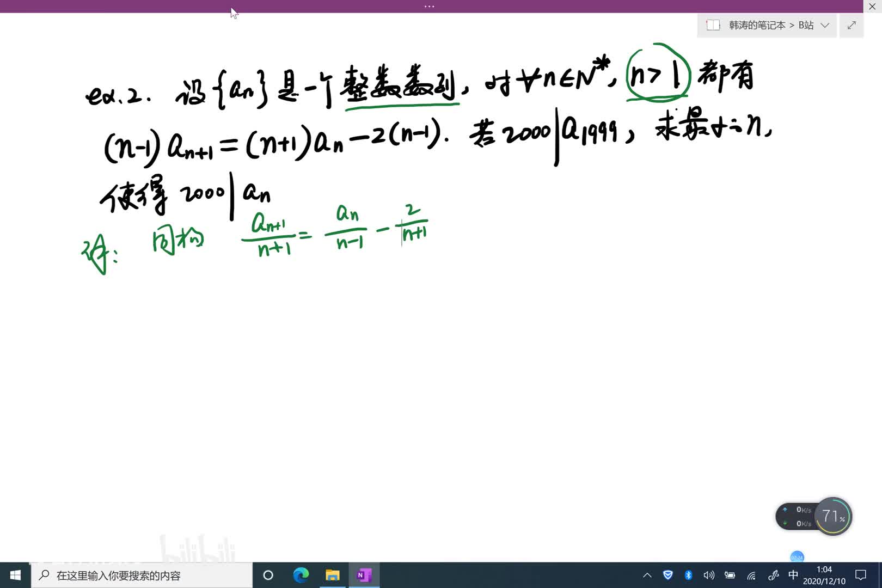Viewport: 882px width, 588px height.
Task: Open the 韩涛的笔记本 notebook navigation dropdown
Action: point(767,26)
